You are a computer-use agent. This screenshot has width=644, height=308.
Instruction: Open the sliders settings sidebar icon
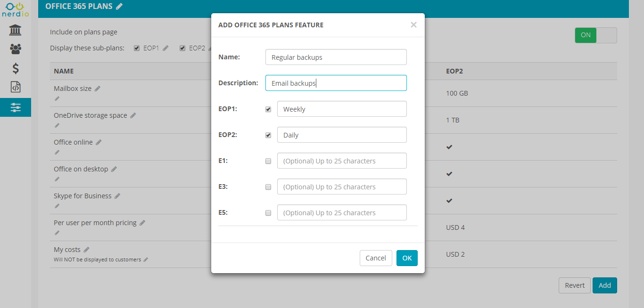pos(16,107)
